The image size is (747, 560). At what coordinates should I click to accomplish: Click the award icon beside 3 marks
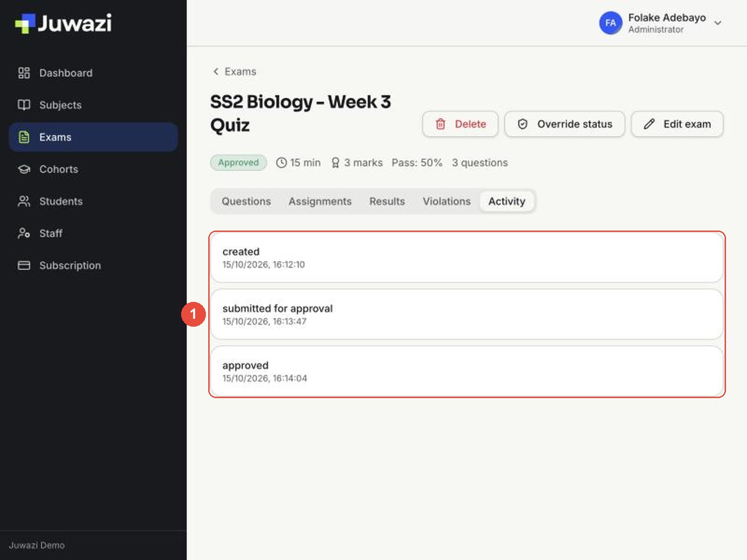335,163
